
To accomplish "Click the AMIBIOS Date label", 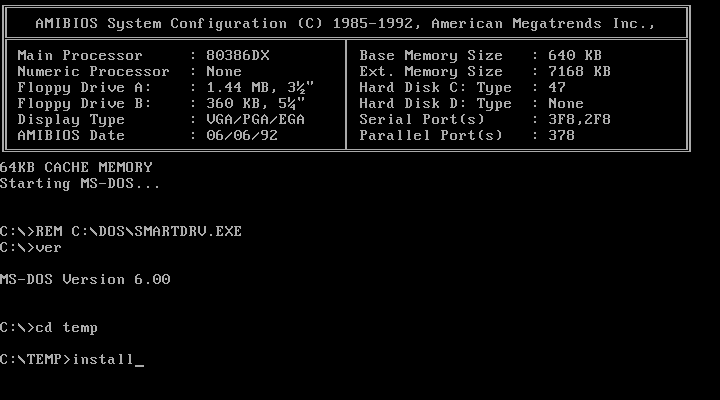I will [71, 135].
